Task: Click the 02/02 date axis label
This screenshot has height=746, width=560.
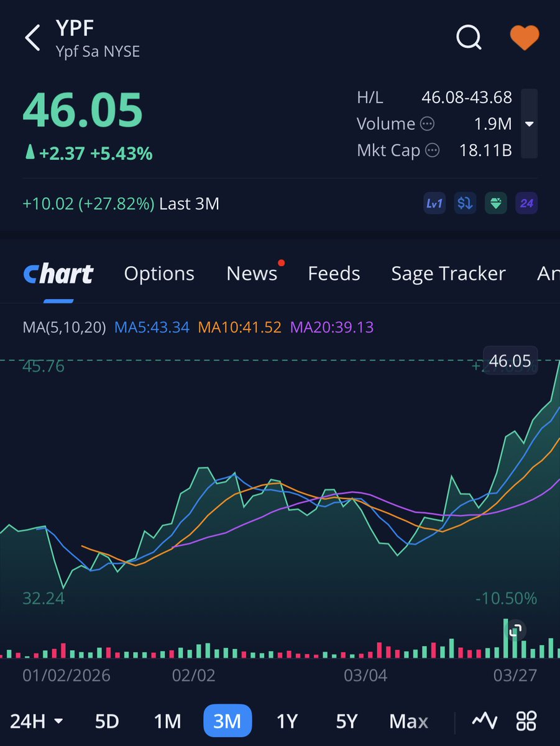Action: point(194,675)
